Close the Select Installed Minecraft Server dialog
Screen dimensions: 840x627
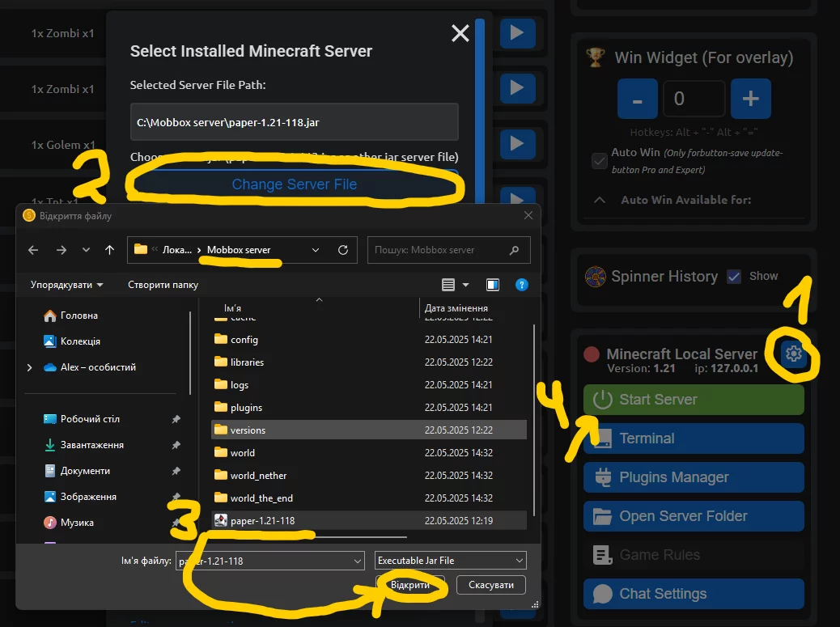460,33
